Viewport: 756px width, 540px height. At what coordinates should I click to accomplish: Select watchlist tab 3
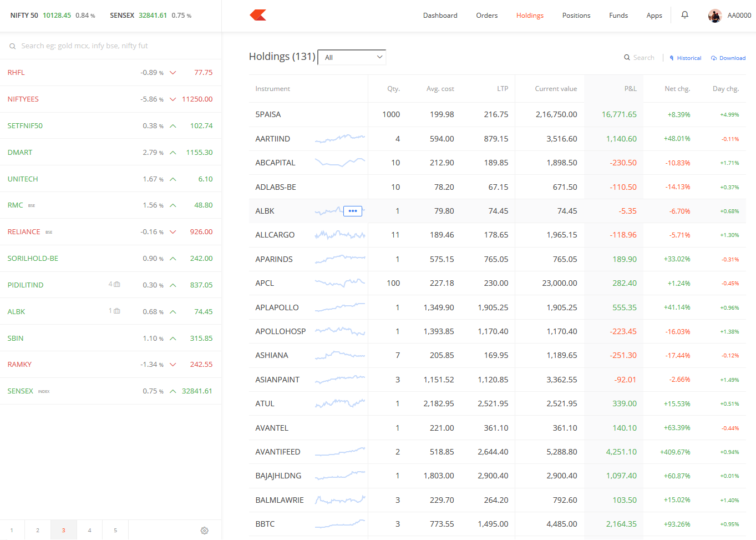point(64,530)
